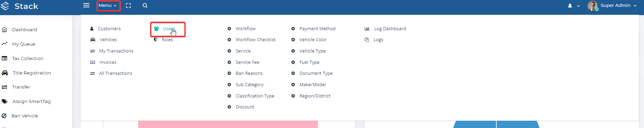The height and width of the screenshot is (128, 644).
Task: Select Users from the mega menu
Action: (169, 29)
